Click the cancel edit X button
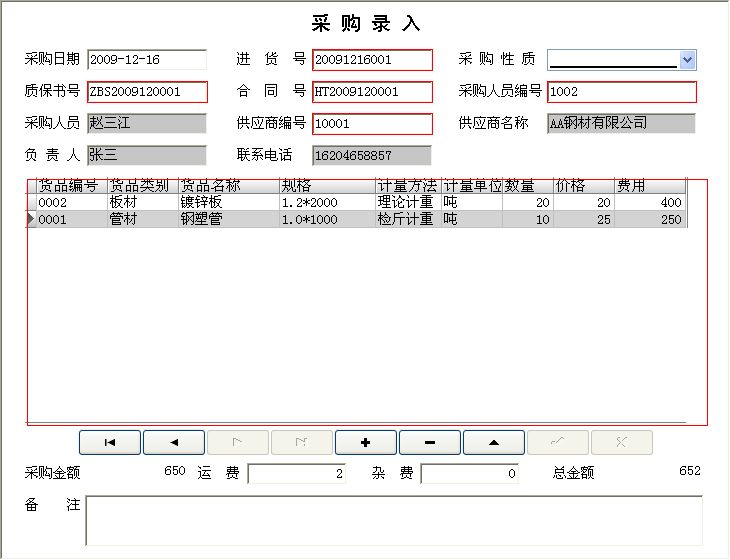The image size is (730, 560). click(622, 443)
